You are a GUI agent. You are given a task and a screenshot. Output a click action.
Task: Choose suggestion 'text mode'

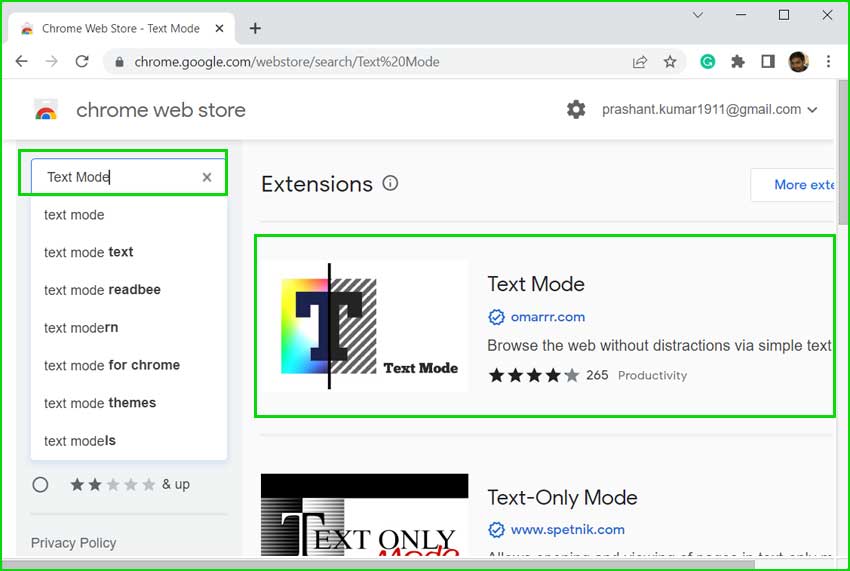pyautogui.click(x=129, y=215)
